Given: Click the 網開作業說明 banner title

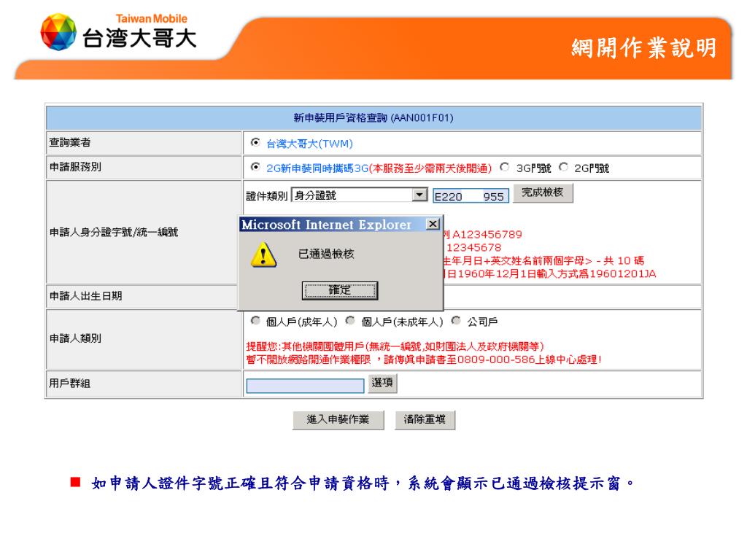Looking at the screenshot, I should pyautogui.click(x=644, y=47).
